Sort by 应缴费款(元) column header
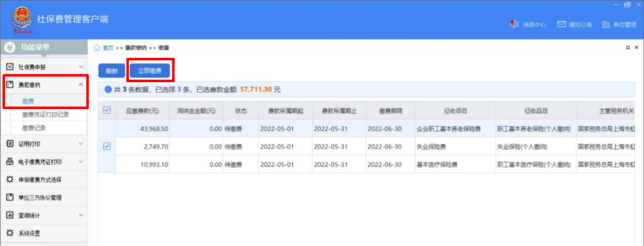 click(x=142, y=111)
